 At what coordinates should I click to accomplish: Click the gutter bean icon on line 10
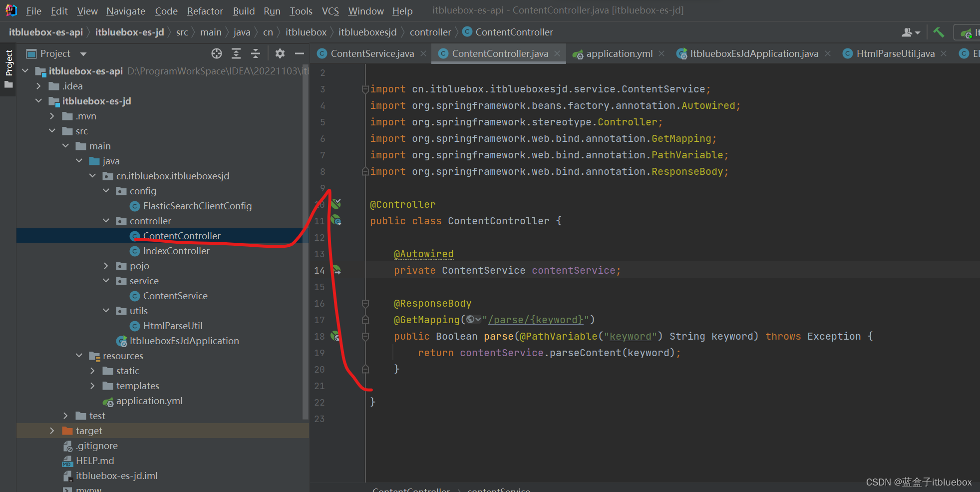(336, 203)
